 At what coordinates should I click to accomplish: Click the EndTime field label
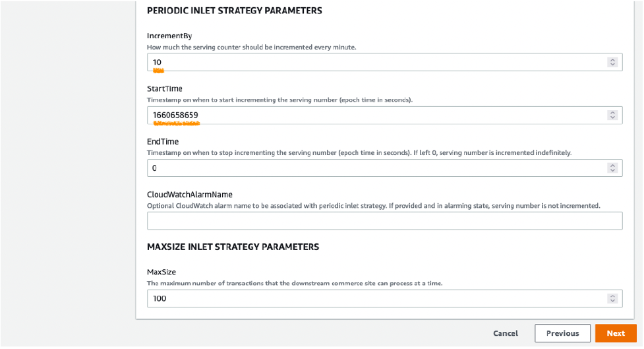pos(162,141)
